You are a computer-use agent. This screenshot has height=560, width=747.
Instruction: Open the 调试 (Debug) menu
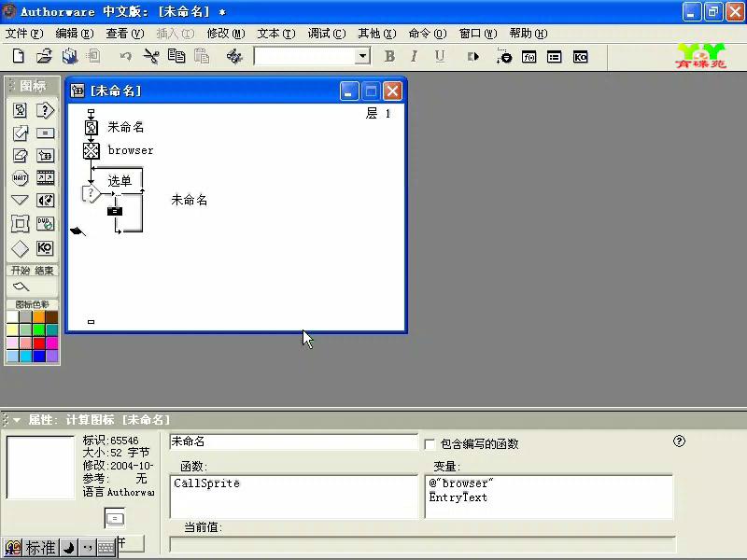pos(327,34)
